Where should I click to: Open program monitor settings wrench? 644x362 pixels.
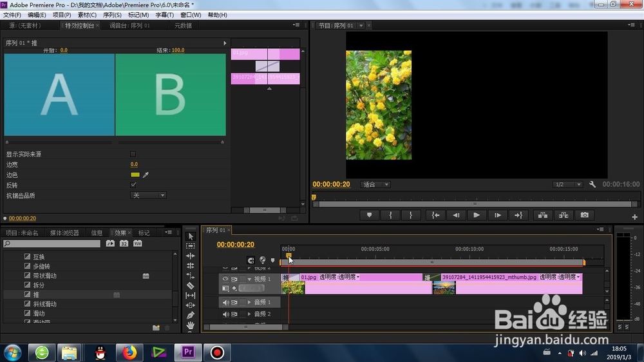coord(592,184)
